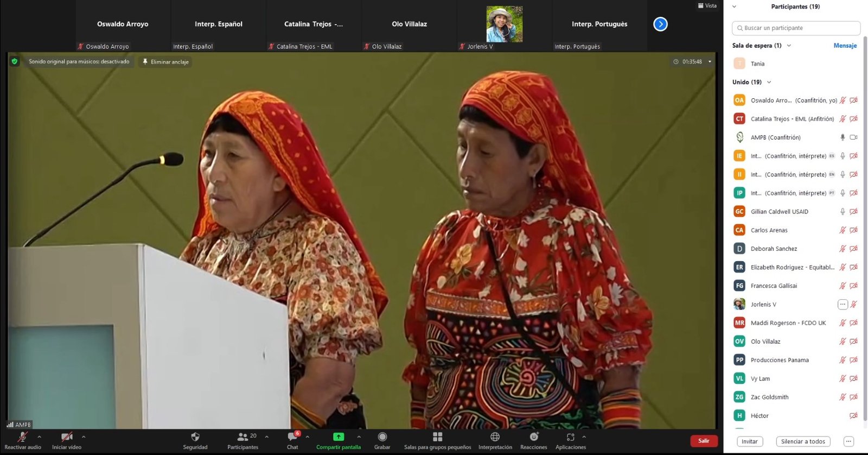The height and width of the screenshot is (455, 868).
Task: Open the Reacciones emoji menu
Action: pos(534,437)
